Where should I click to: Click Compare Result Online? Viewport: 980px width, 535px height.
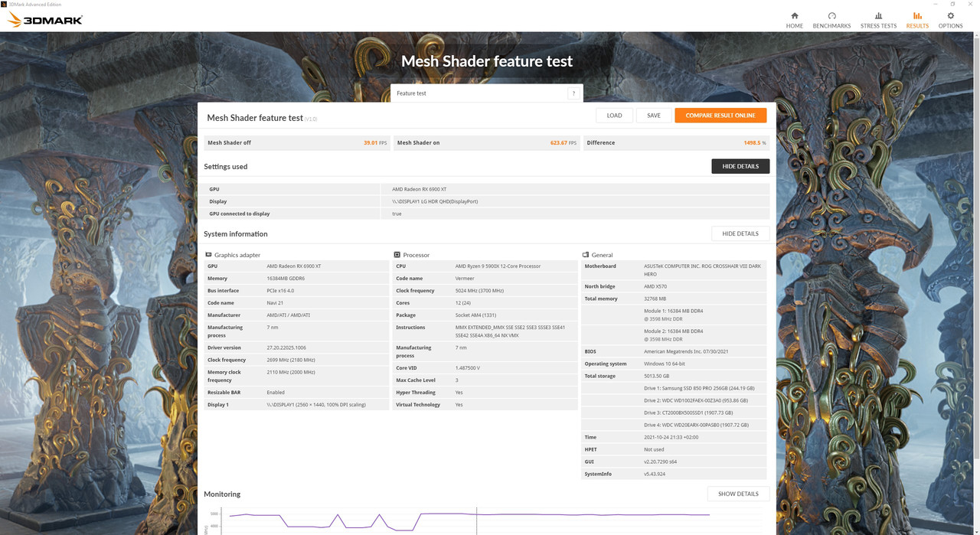click(720, 116)
